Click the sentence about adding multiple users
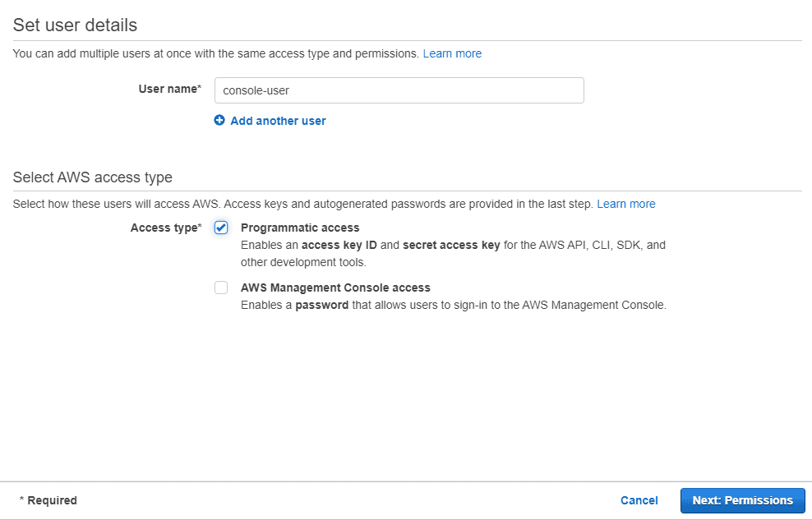Screen dimensions: 812x520 216,54
